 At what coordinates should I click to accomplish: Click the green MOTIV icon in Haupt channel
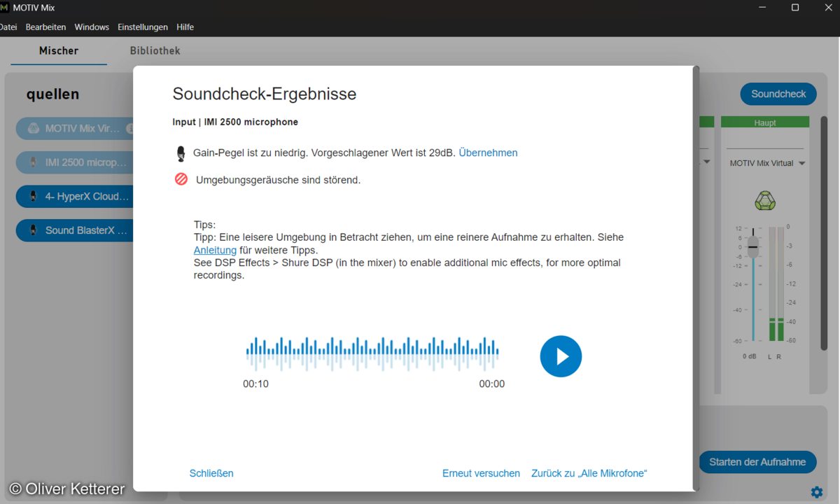pyautogui.click(x=765, y=201)
